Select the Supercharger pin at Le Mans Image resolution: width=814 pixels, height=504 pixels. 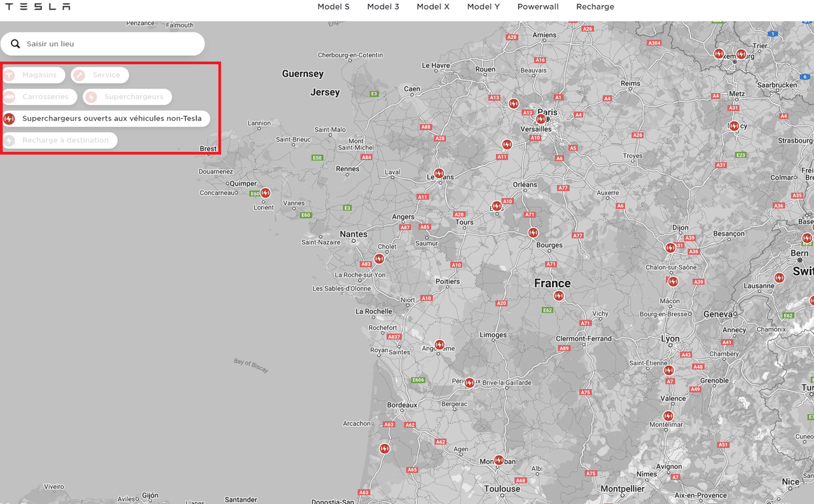point(438,173)
